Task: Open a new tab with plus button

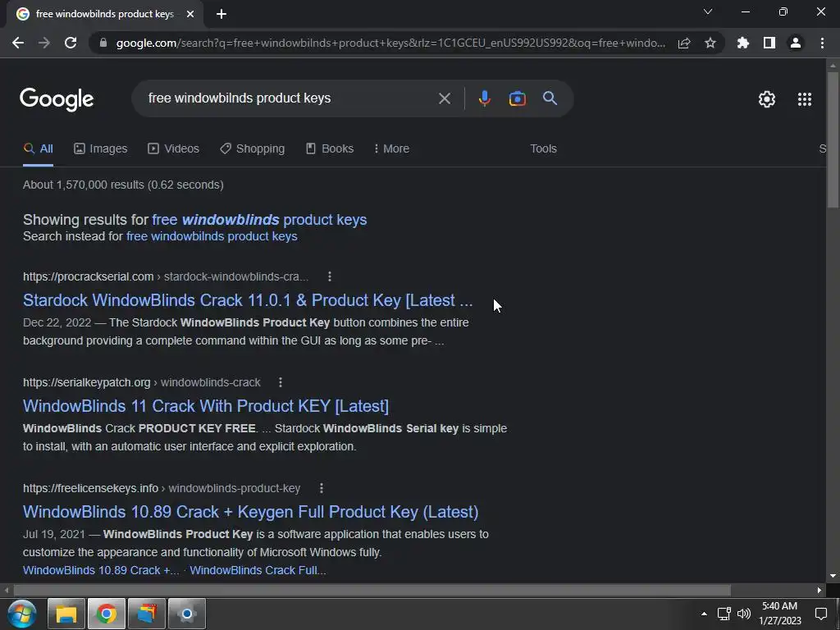Action: [221, 15]
